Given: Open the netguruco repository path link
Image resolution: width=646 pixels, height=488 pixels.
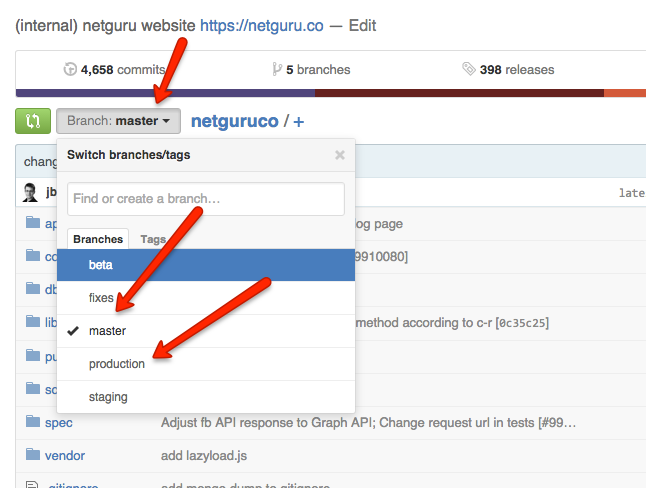Looking at the screenshot, I should point(235,121).
